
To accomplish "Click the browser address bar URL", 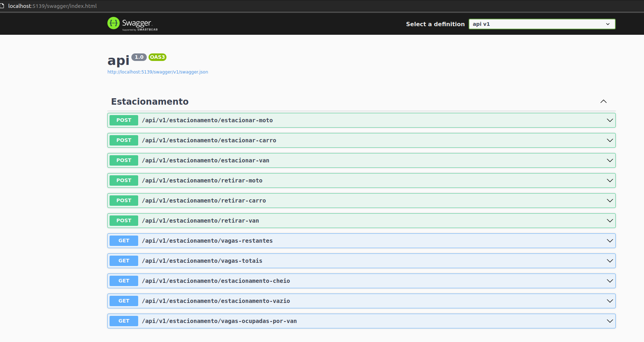I will coord(53,6).
